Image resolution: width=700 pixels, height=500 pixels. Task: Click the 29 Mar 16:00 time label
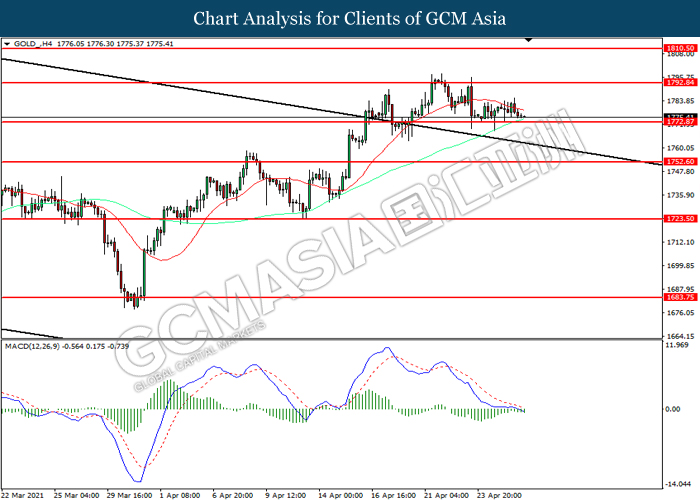(129, 495)
